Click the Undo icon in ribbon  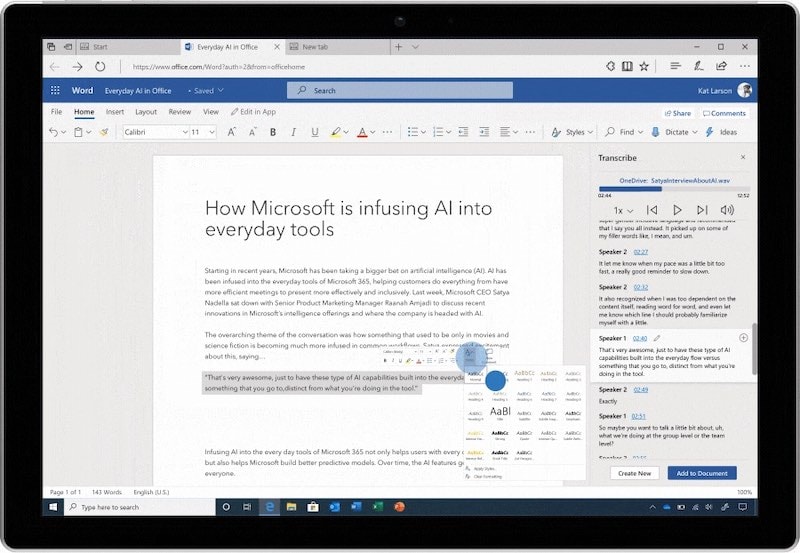pyautogui.click(x=54, y=132)
